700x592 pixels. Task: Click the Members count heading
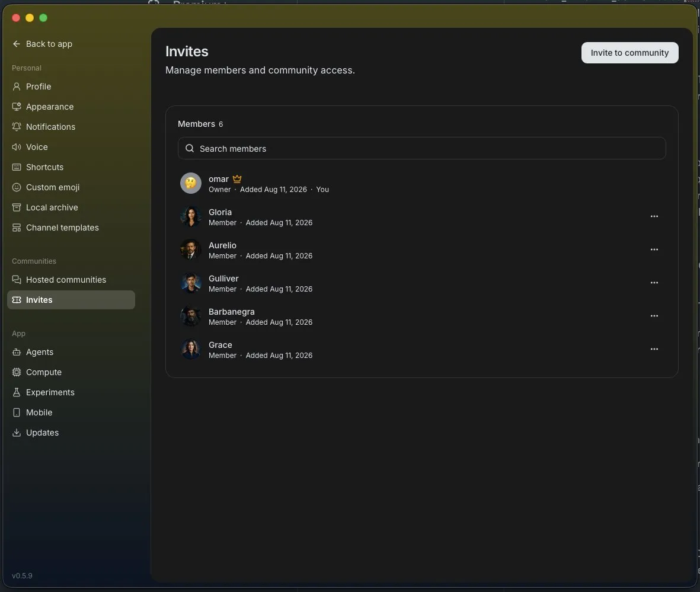pos(200,124)
